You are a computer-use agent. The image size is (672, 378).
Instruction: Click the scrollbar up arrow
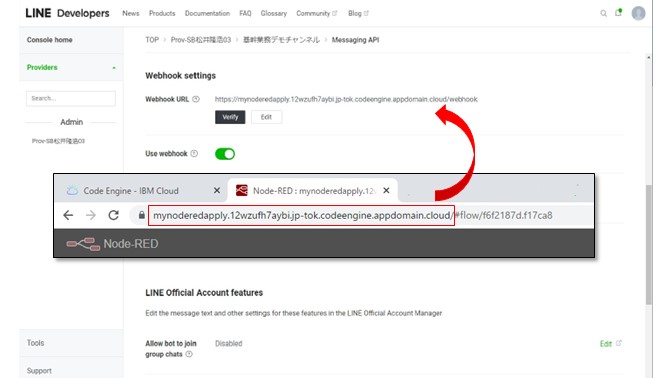tap(649, 57)
